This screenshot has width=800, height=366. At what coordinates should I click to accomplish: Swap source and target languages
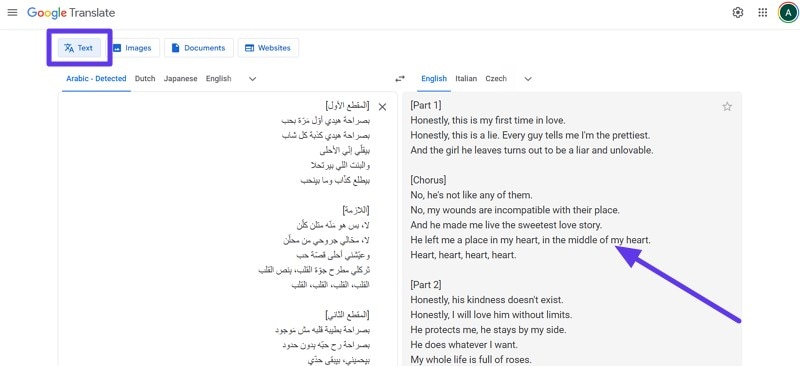click(x=400, y=79)
